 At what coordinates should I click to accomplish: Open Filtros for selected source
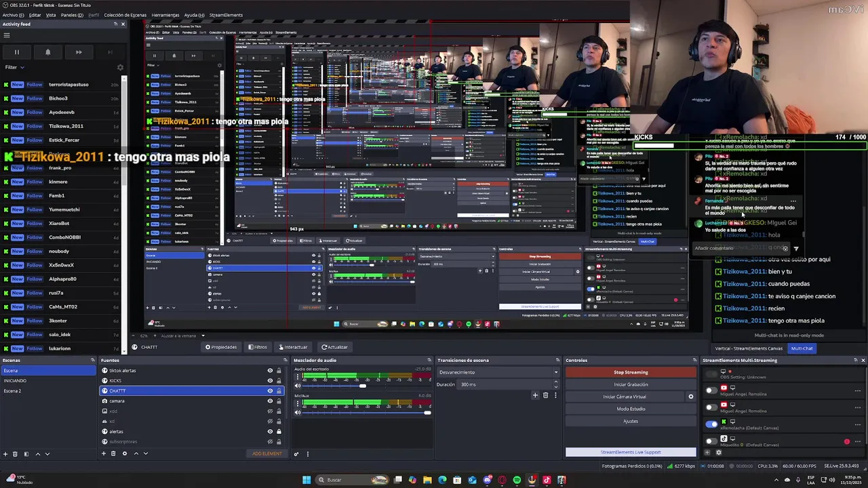point(258,347)
